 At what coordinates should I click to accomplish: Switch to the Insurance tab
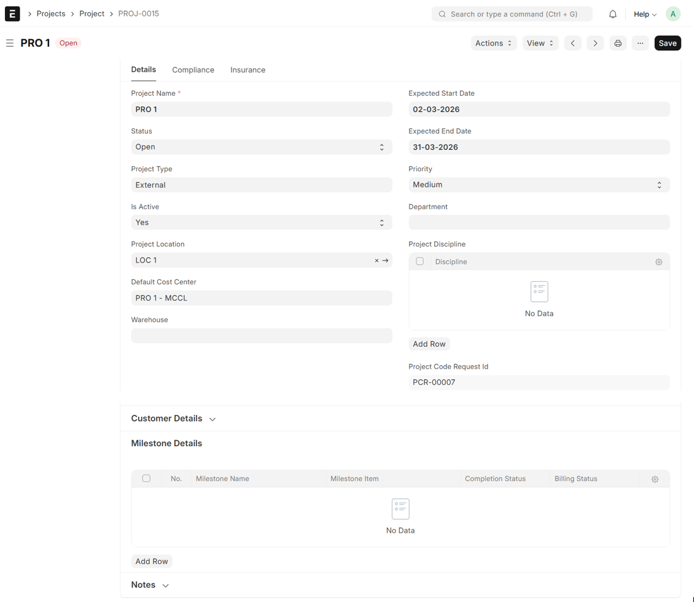coord(247,70)
